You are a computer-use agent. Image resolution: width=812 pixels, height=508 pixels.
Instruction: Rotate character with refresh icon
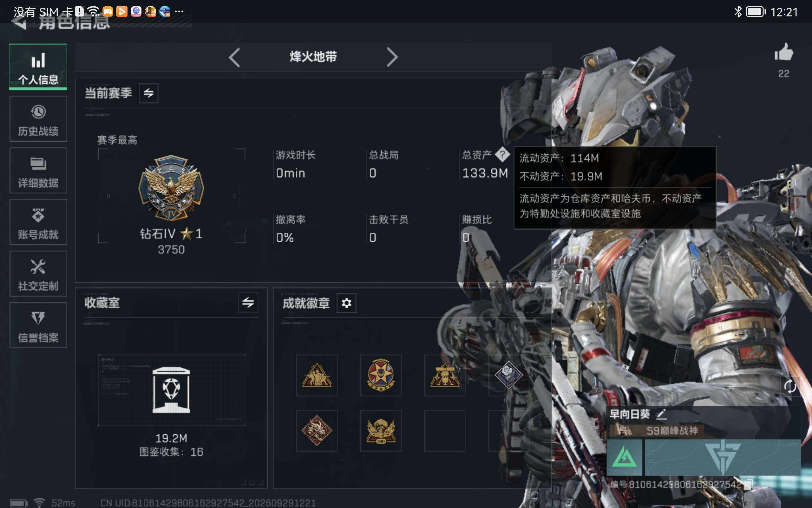(790, 386)
